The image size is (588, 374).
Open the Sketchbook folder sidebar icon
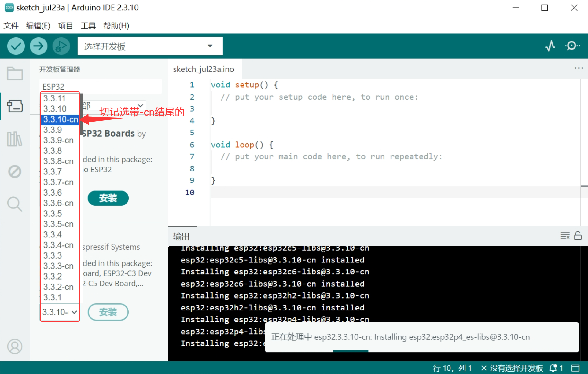pos(15,73)
